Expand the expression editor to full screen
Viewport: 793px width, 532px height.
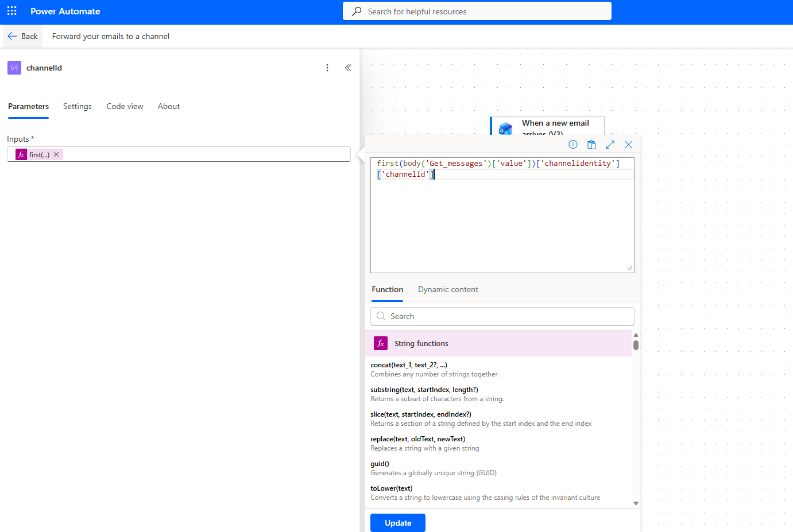pos(610,145)
